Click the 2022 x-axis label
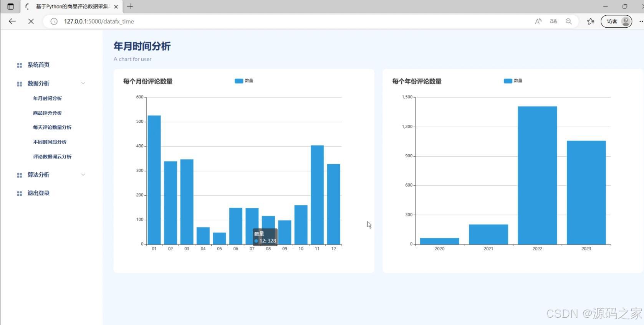The width and height of the screenshot is (644, 325). (537, 249)
